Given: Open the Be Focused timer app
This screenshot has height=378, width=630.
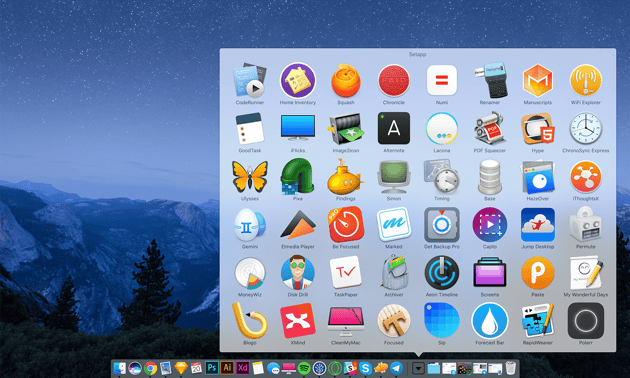Looking at the screenshot, I should coord(346,224).
